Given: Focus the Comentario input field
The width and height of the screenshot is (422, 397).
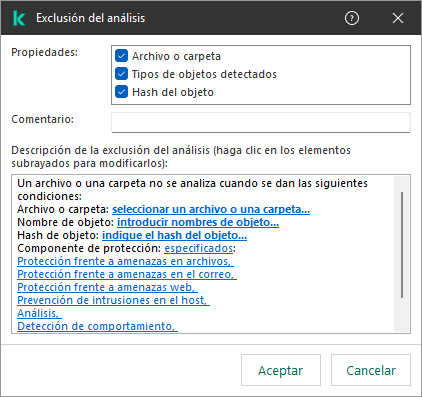Looking at the screenshot, I should point(261,122).
